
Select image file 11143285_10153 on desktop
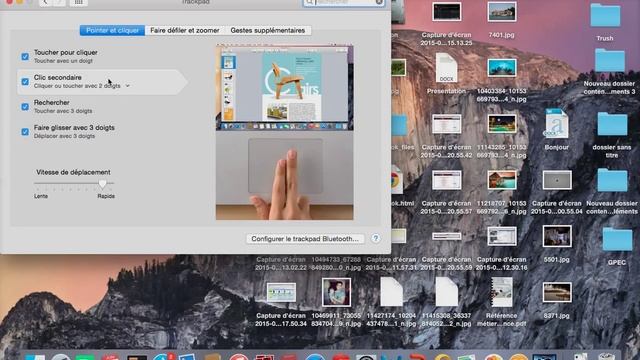[502, 124]
